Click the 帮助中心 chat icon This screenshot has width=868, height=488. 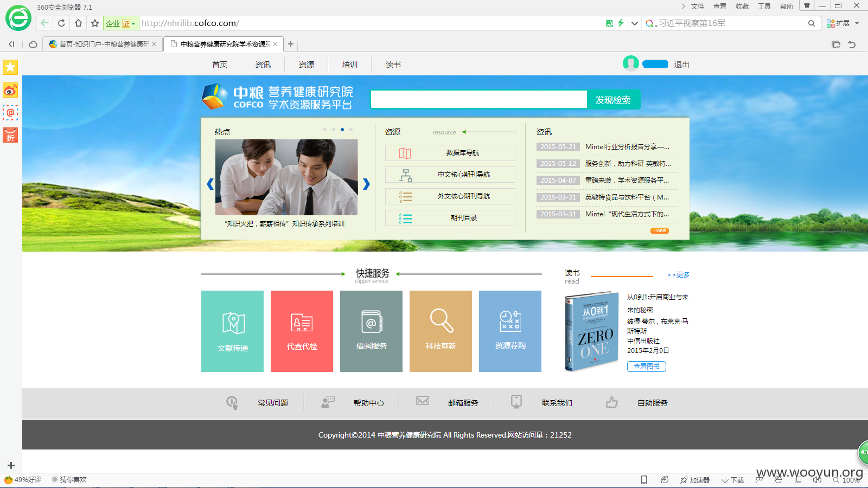pos(328,402)
